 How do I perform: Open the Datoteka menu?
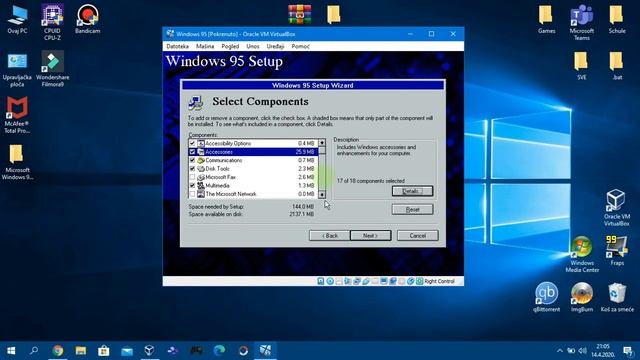pyautogui.click(x=177, y=47)
